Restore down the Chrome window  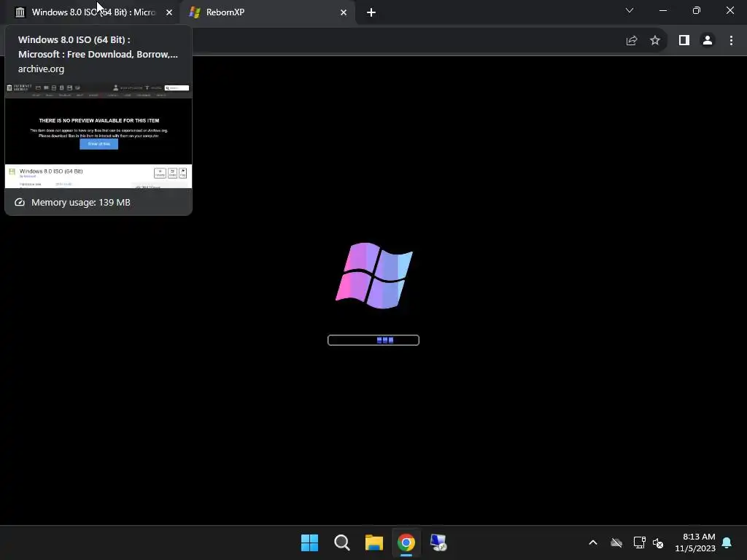[697, 10]
